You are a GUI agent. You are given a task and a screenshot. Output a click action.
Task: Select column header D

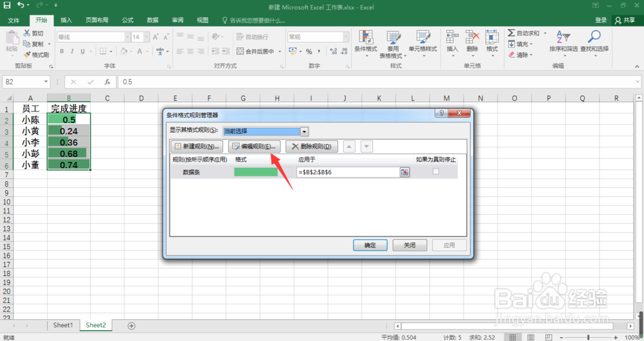click(141, 98)
